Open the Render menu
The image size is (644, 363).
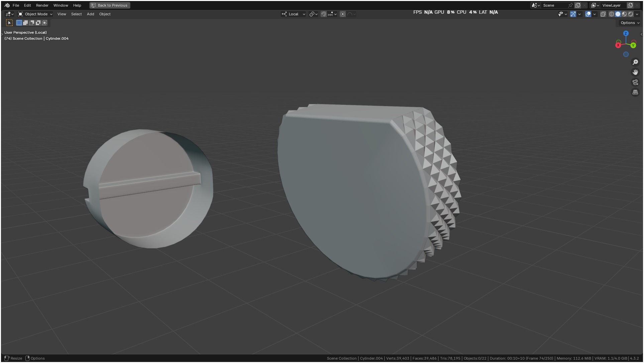click(42, 5)
